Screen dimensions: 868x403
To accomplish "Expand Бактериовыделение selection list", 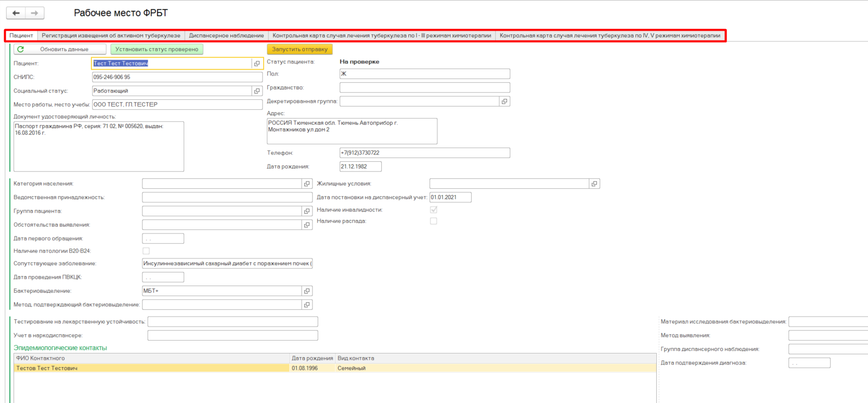I will pos(307,291).
